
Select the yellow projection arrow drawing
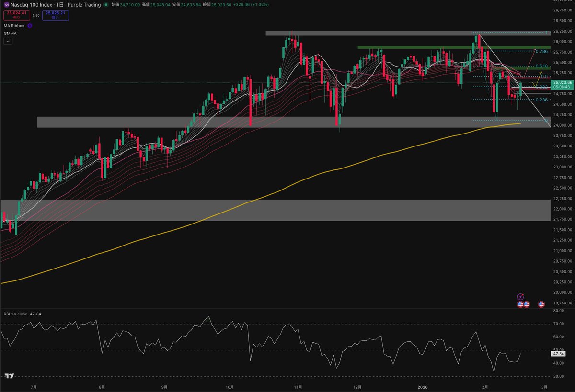click(x=537, y=79)
